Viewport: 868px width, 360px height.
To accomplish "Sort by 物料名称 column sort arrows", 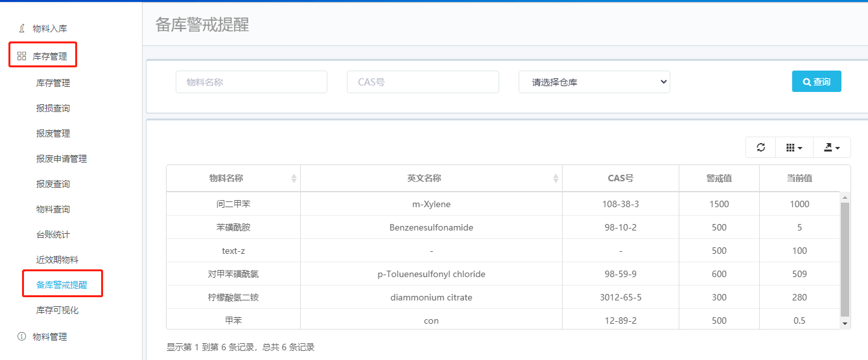I will point(294,179).
